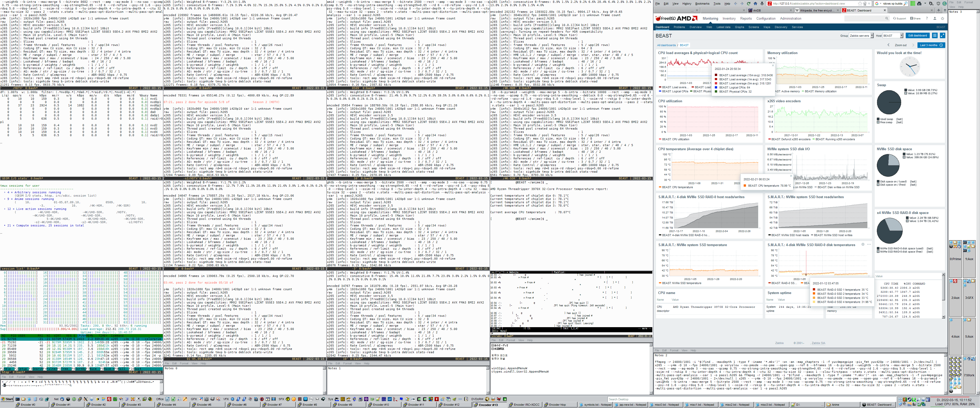Screen dimensions: 980x408
Task: Open the Group dropdown (Zabbix servers)
Action: point(861,36)
